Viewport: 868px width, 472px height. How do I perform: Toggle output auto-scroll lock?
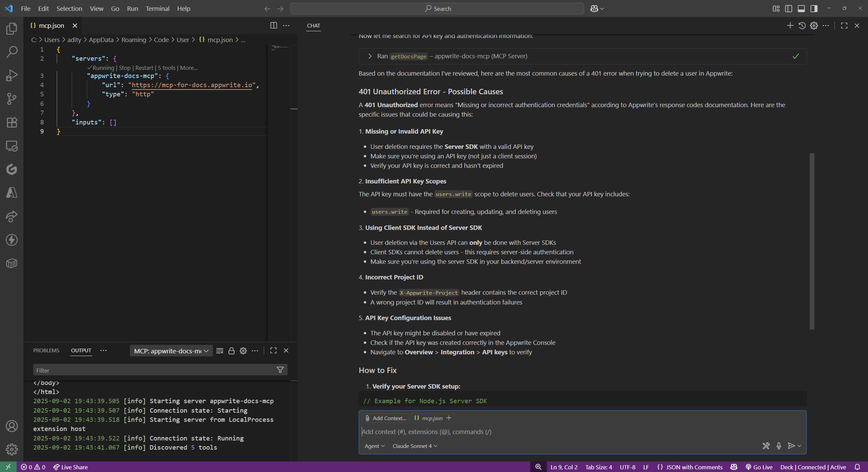[x=231, y=351]
